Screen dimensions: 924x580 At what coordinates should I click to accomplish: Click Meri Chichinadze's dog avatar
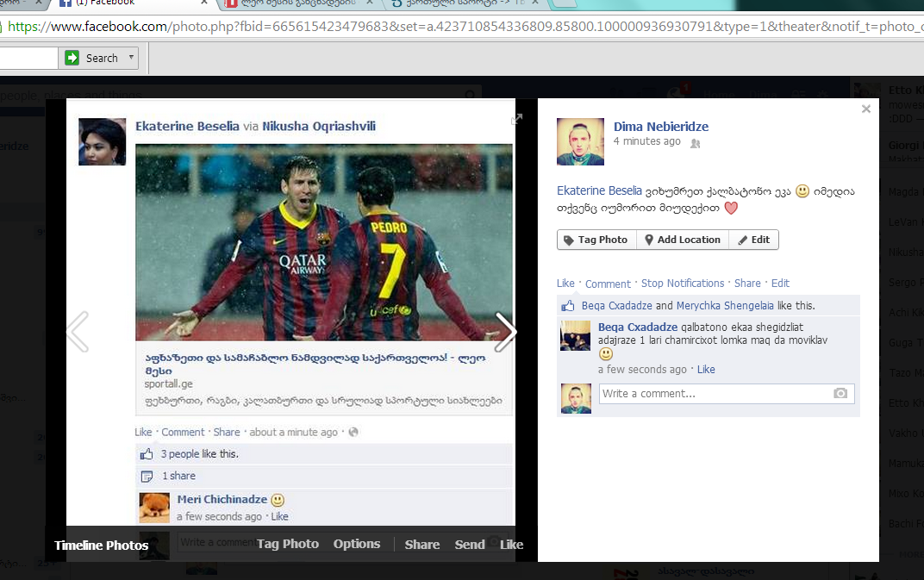pos(154,508)
